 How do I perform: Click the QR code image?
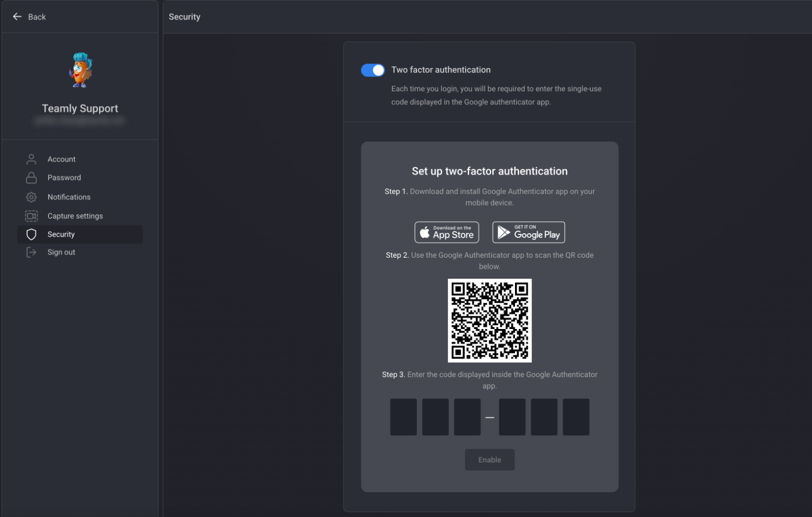point(490,321)
